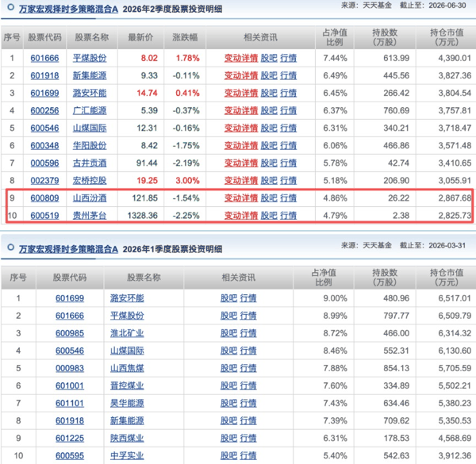Open 股吧 for 淮北矿业
The image size is (476, 464).
pos(228,333)
